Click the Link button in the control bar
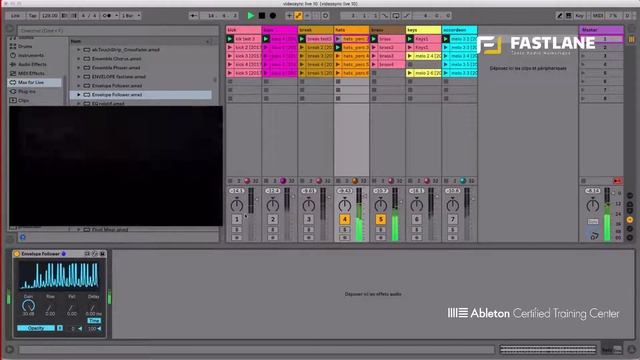The height and width of the screenshot is (360, 640). pyautogui.click(x=15, y=16)
